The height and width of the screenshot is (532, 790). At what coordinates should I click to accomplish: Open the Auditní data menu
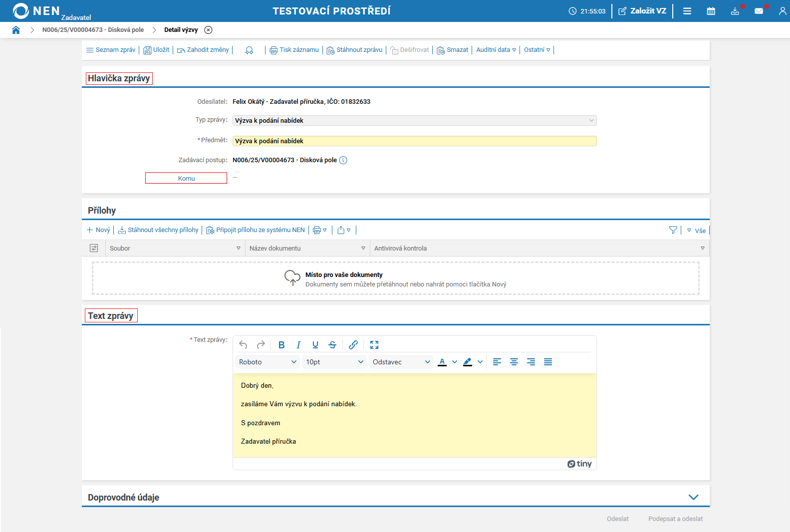pyautogui.click(x=496, y=50)
